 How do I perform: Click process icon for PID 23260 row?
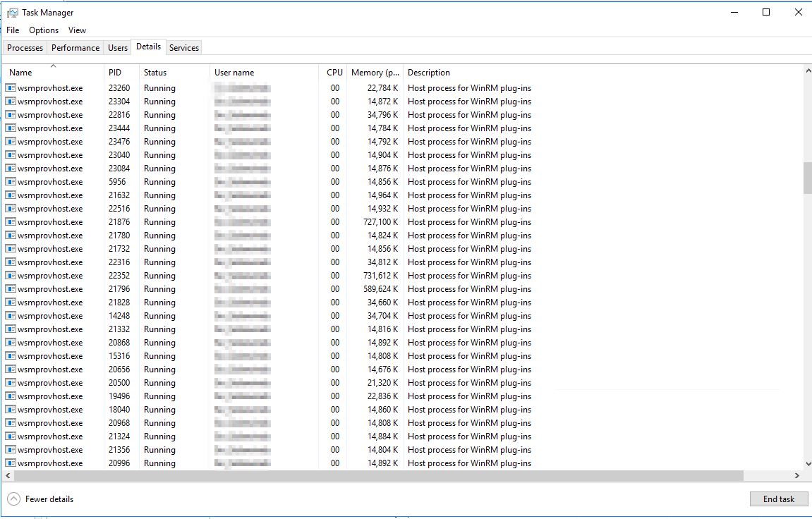click(x=11, y=88)
